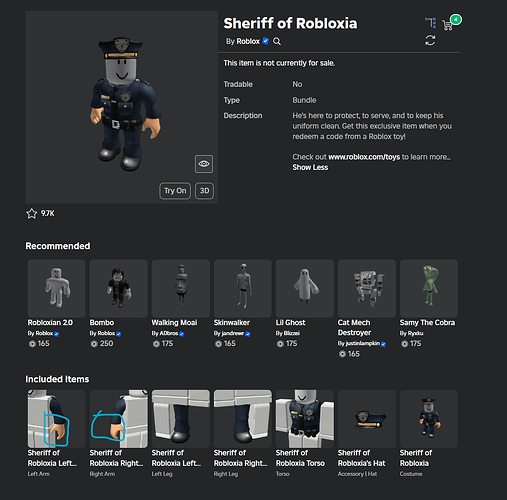This screenshot has width=507, height=500.
Task: Click the Robux icon under Robloxian 2.0
Action: pos(32,344)
